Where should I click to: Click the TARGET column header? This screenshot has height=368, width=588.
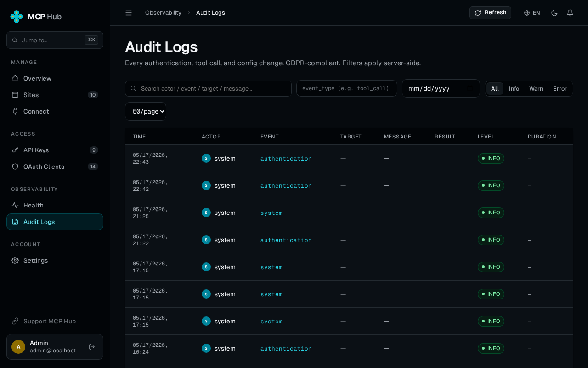click(351, 137)
